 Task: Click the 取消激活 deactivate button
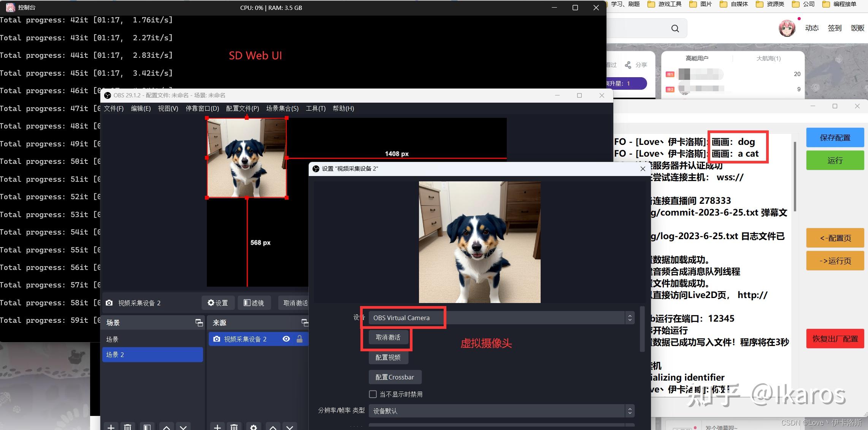click(x=388, y=337)
